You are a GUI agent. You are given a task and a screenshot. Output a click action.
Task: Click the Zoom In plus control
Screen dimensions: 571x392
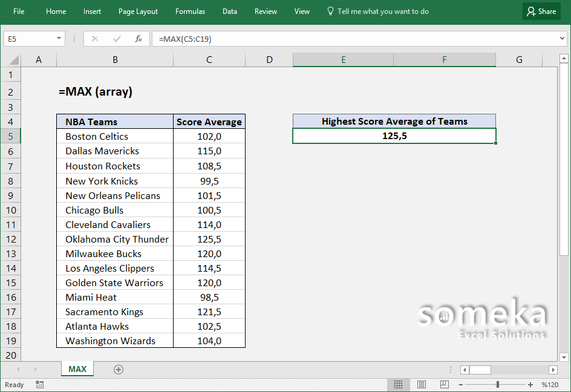pos(530,384)
